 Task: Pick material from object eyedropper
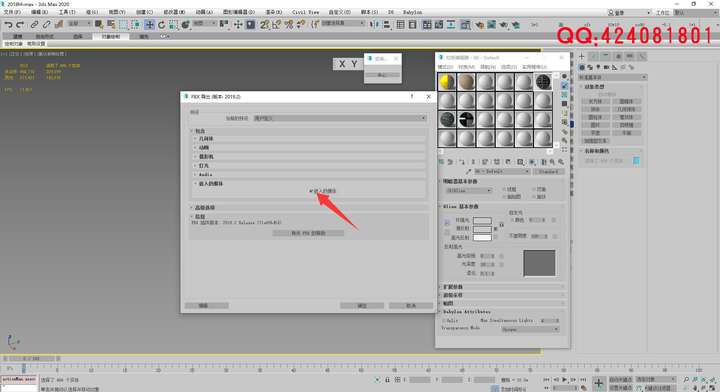(468, 172)
